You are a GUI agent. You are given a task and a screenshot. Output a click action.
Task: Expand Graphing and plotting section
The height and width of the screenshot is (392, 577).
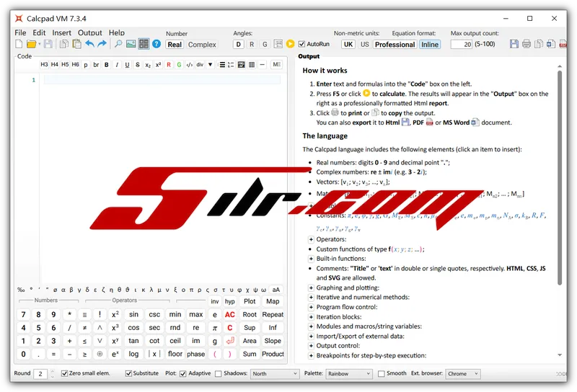[x=311, y=288]
